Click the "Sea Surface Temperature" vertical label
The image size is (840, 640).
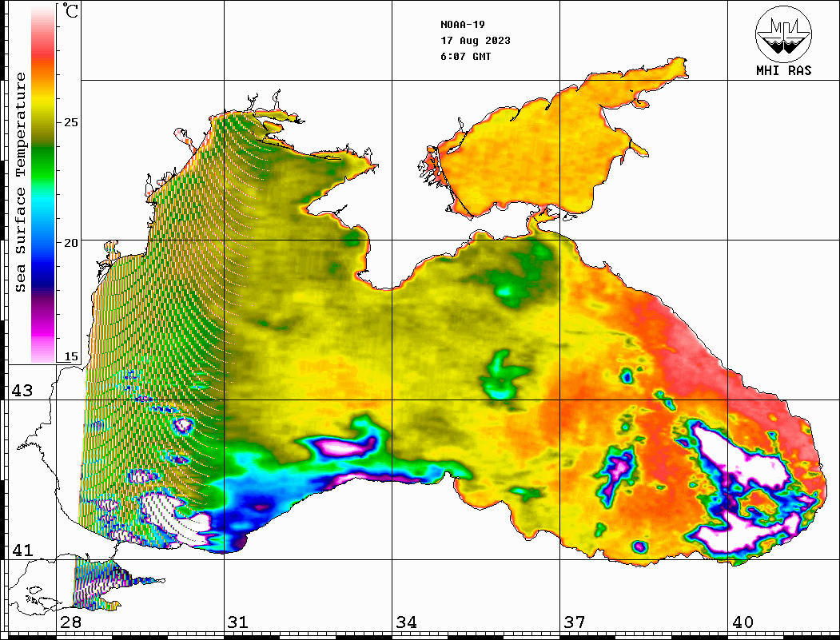pyautogui.click(x=20, y=182)
